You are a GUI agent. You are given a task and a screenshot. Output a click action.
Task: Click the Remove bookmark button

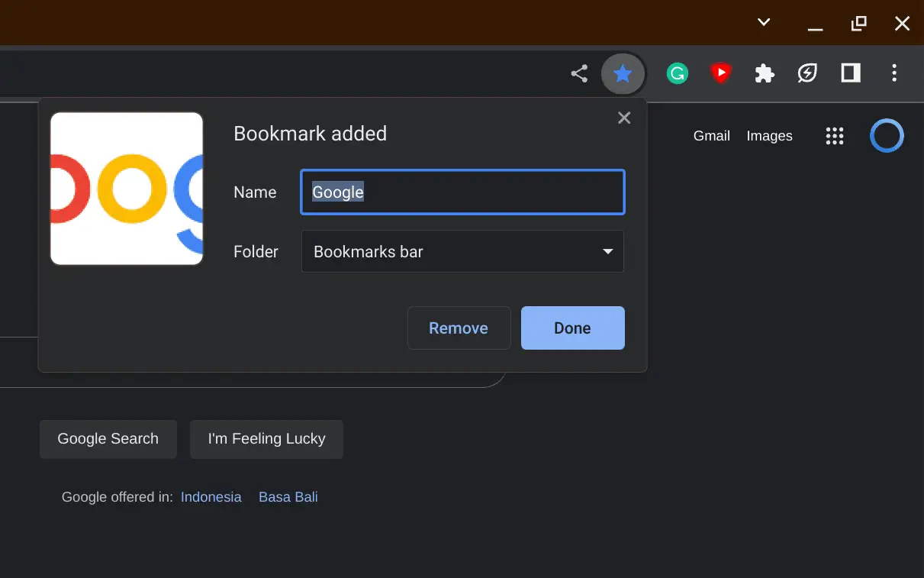coord(459,328)
